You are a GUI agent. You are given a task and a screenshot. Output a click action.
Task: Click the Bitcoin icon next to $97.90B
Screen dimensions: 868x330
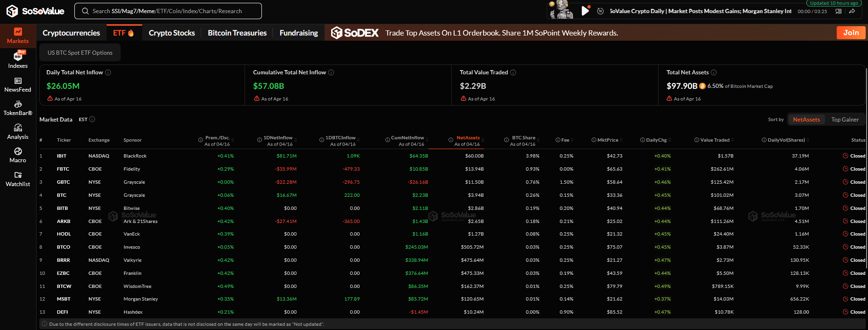tap(702, 86)
